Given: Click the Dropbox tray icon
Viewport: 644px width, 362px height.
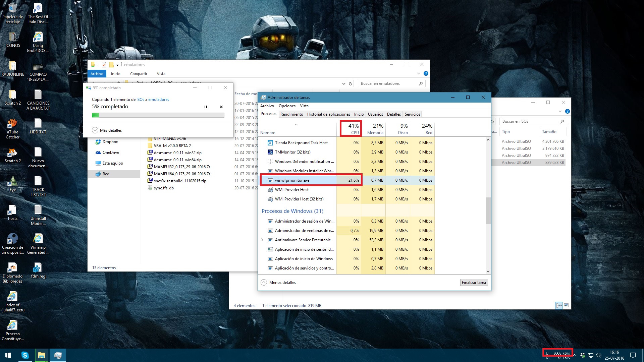Looking at the screenshot, I should click(x=583, y=355).
